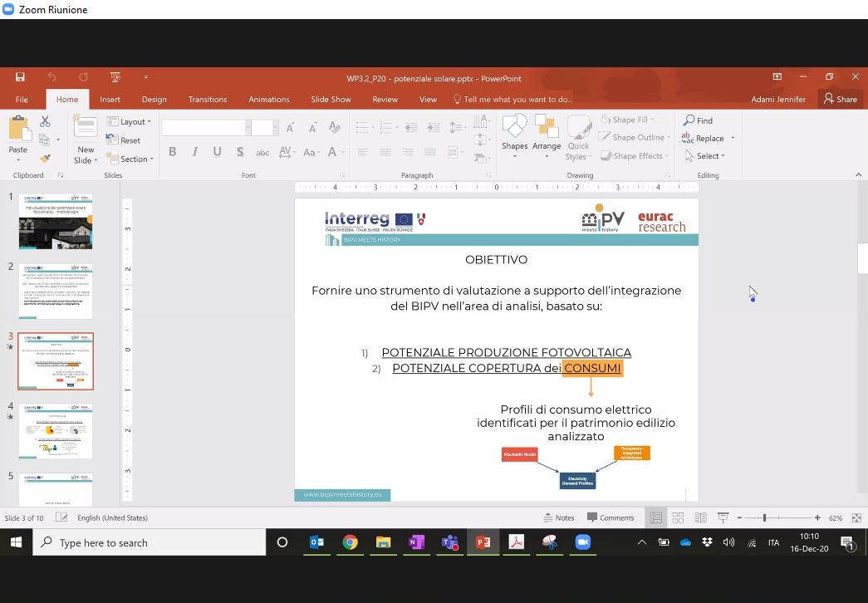This screenshot has height=603, width=868.
Task: Click the zoom slider handle
Action: 764,517
